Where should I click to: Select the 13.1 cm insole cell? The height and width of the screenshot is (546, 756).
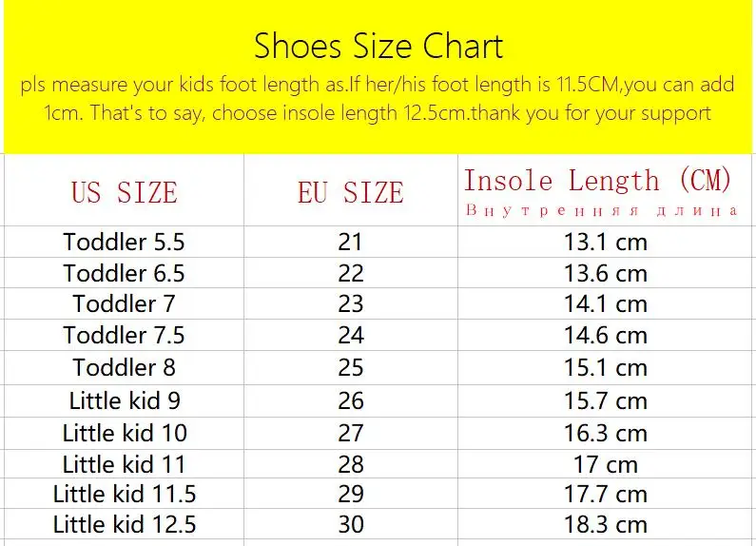(606, 242)
